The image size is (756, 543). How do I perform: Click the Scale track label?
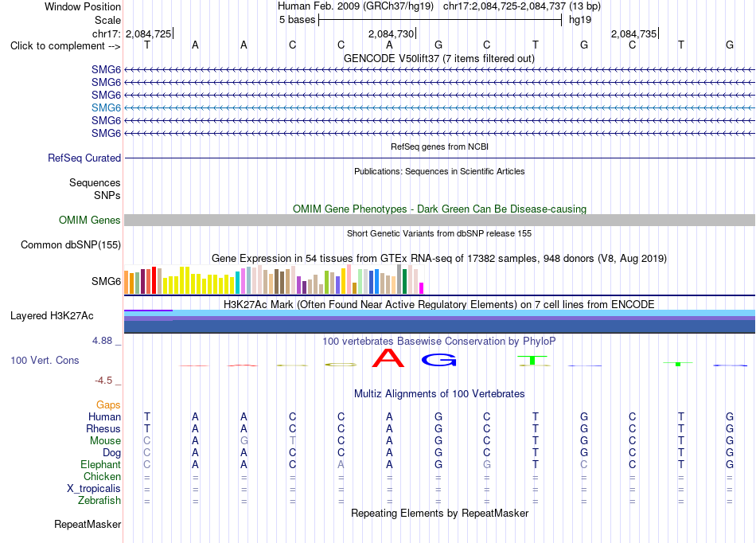click(x=107, y=20)
